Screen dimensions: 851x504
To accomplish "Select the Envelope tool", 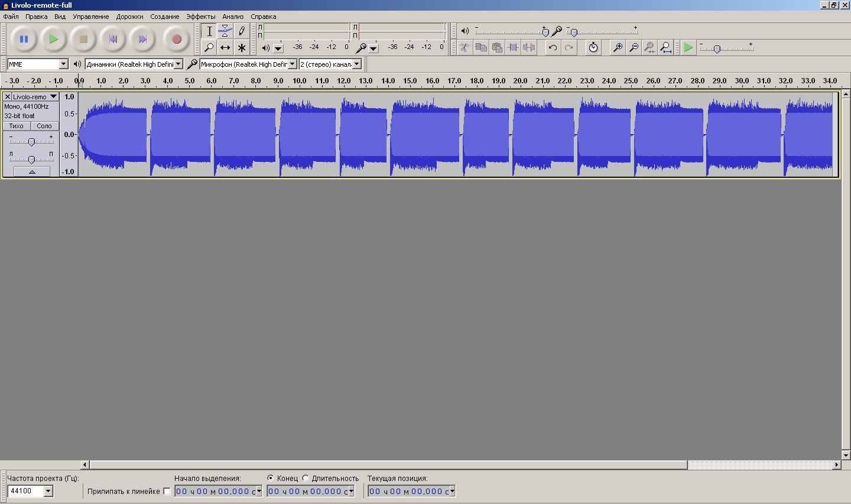I will (x=225, y=31).
